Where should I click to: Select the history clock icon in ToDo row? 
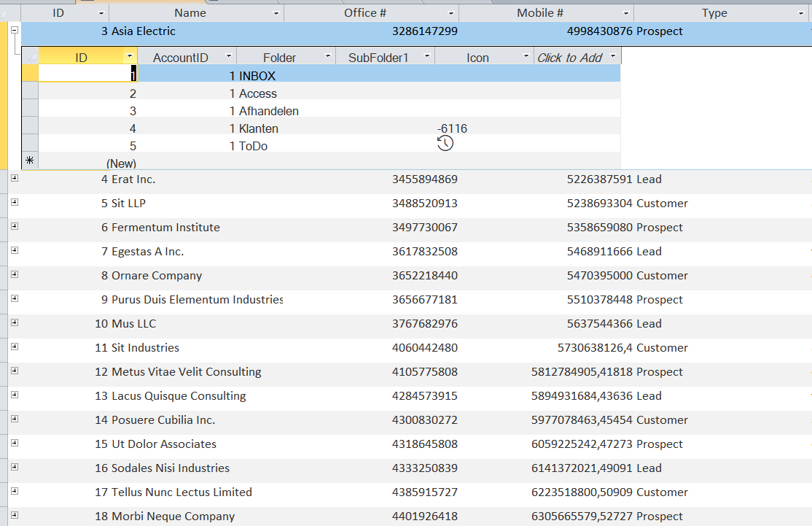(x=445, y=143)
